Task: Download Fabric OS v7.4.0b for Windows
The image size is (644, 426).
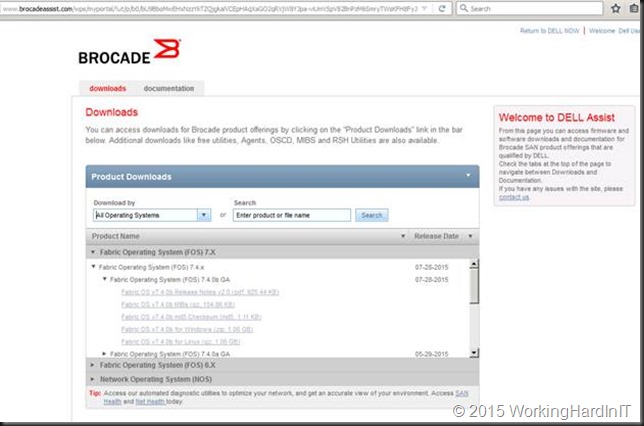Action: (x=187, y=329)
